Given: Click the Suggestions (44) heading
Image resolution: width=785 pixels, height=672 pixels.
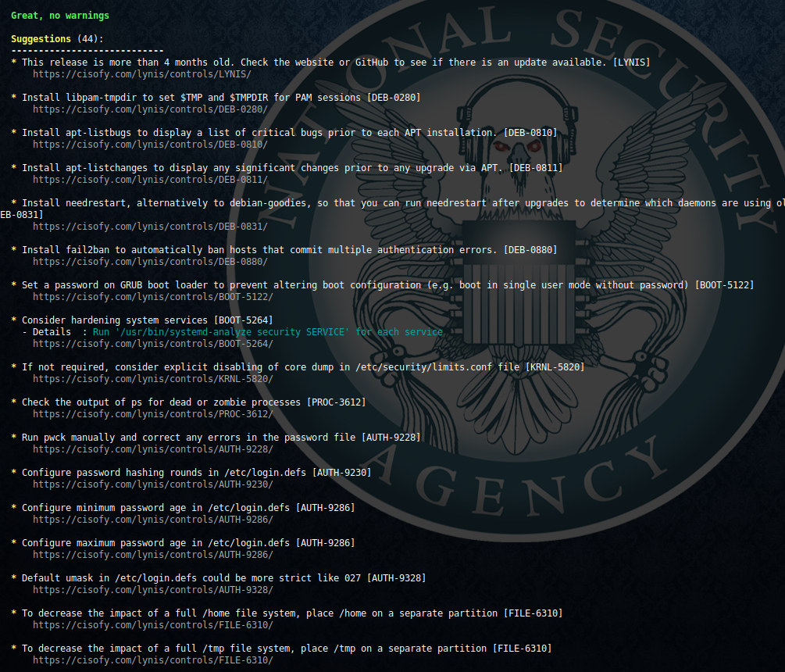Looking at the screenshot, I should pyautogui.click(x=56, y=39).
